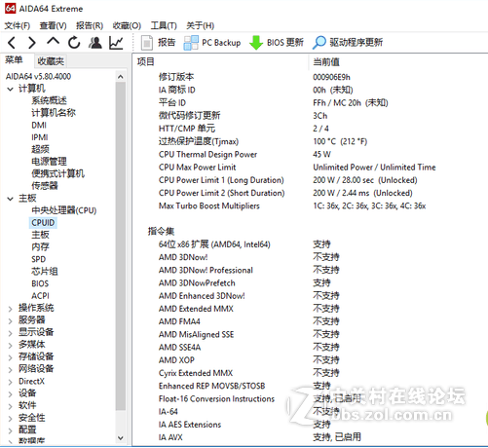Image resolution: width=488 pixels, height=448 pixels.
Task: Select 超频 in the tree
Action: click(40, 149)
